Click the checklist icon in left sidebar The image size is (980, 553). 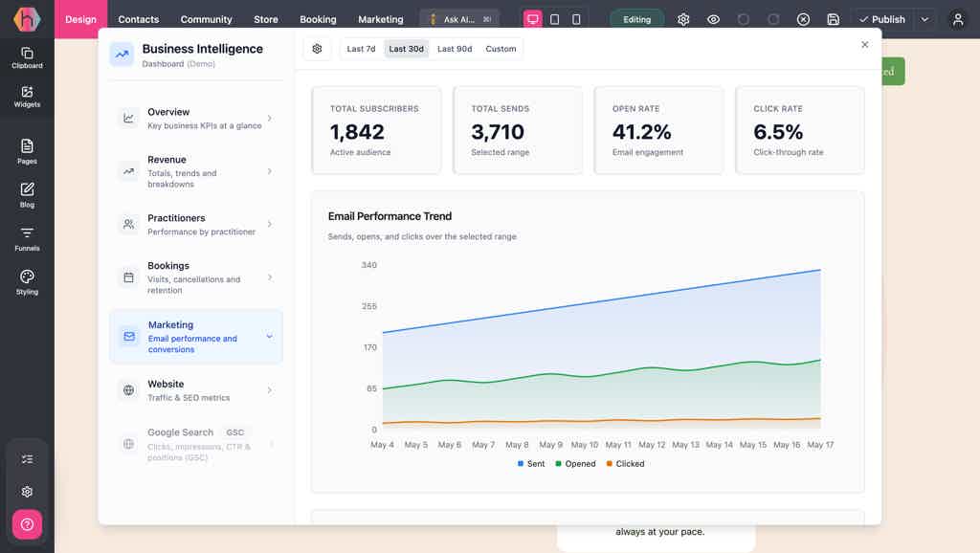[27, 459]
